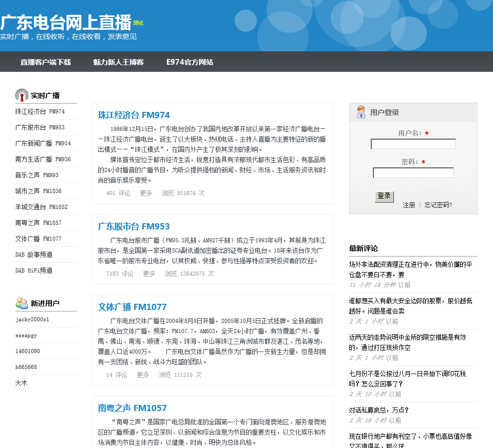493x448 pixels.
Task: Open the DAB HiFi频道 channel
Action: pyautogui.click(x=34, y=270)
